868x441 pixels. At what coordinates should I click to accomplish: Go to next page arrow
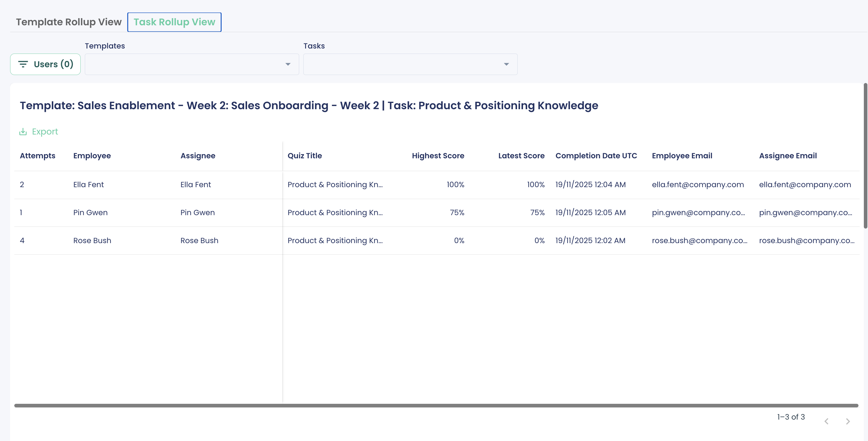pyautogui.click(x=848, y=421)
